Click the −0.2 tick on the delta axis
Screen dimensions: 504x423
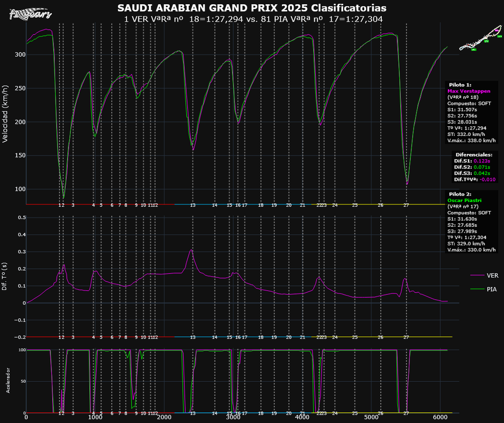coord(20,337)
